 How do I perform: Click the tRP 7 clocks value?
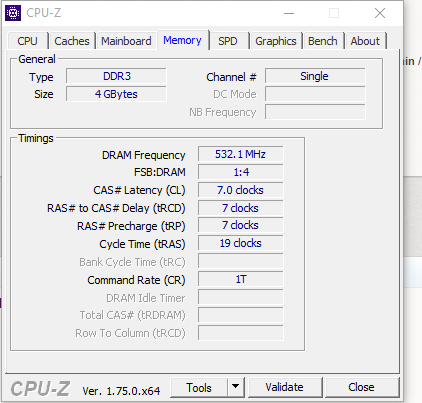coord(241,225)
